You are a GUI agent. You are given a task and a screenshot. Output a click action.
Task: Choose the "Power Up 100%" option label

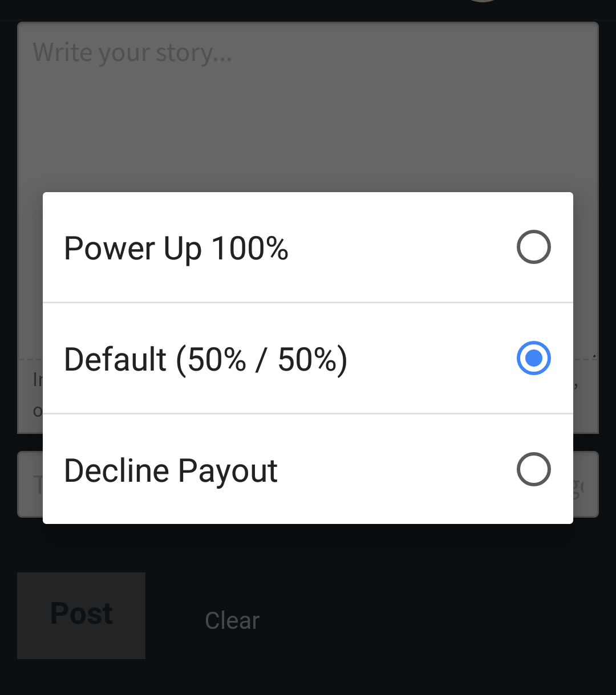point(176,249)
